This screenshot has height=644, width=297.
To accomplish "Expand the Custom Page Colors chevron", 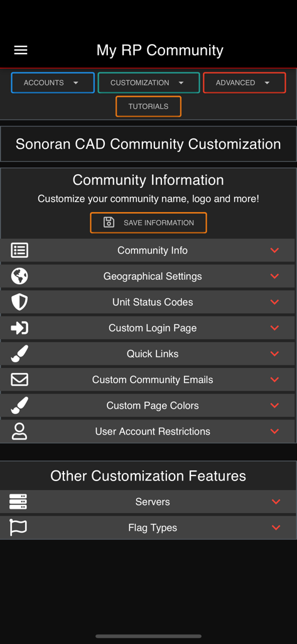I will click(x=275, y=406).
